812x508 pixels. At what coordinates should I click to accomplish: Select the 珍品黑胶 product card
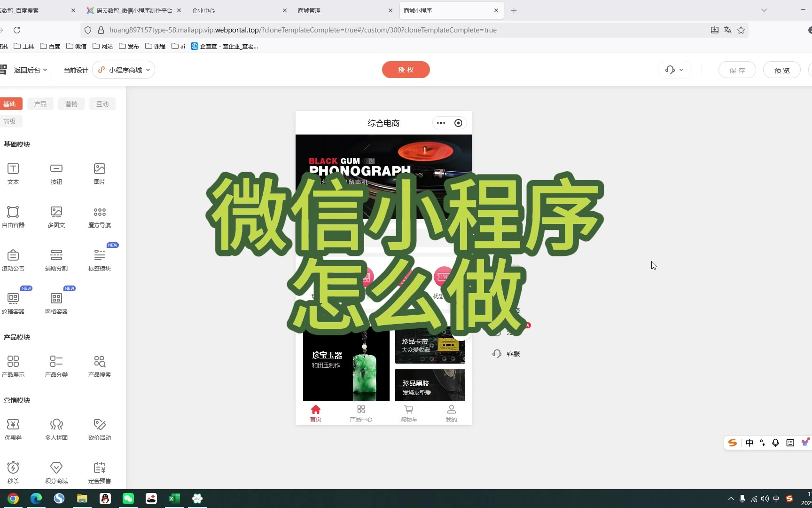[430, 385]
